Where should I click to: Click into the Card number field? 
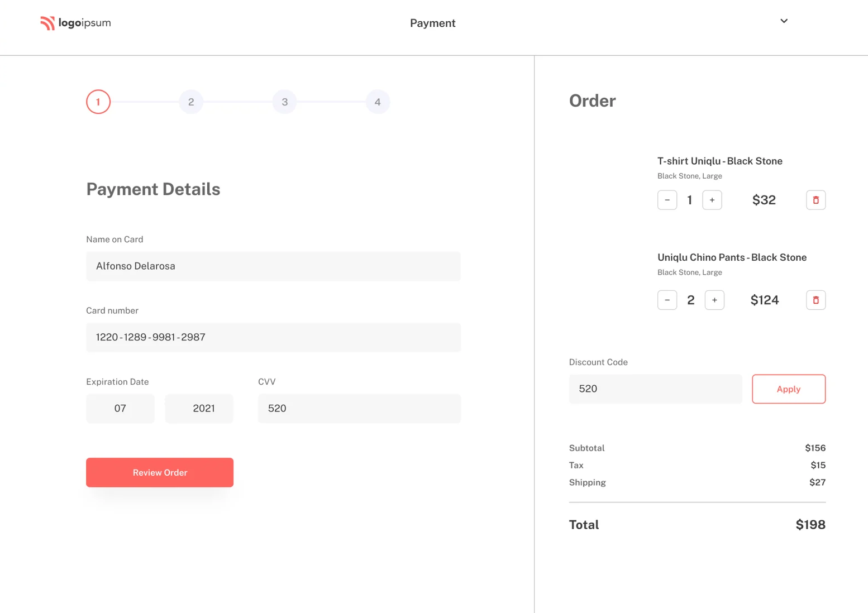point(273,337)
